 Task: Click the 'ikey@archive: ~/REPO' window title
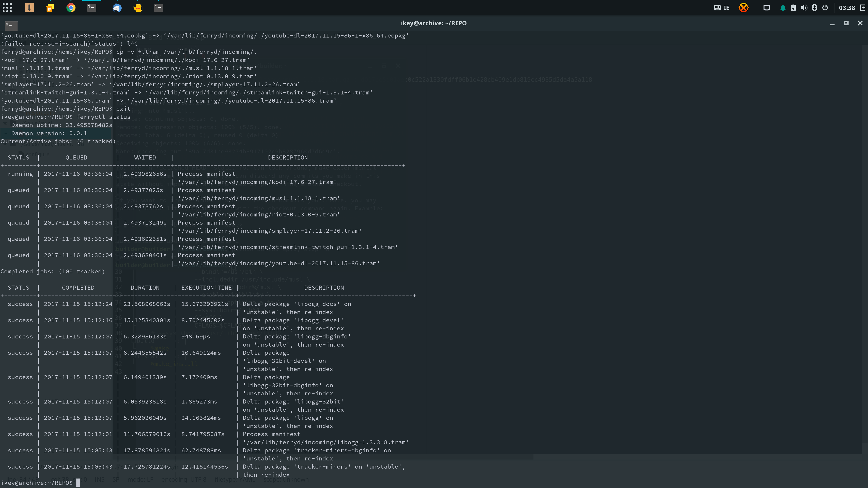point(434,23)
